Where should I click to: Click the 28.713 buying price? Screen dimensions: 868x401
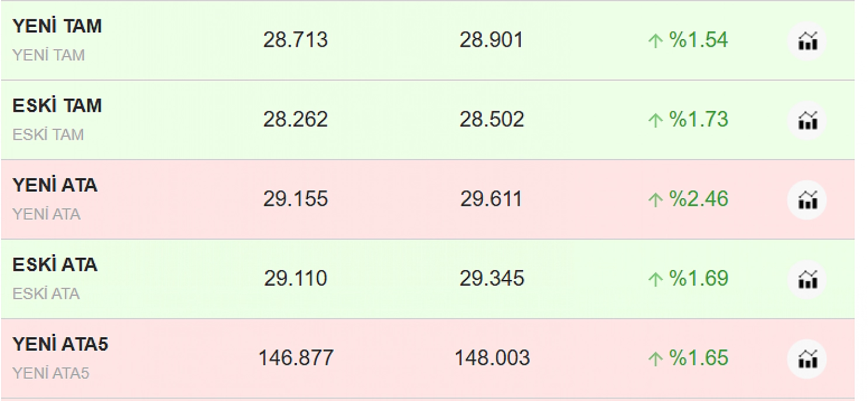coord(295,40)
